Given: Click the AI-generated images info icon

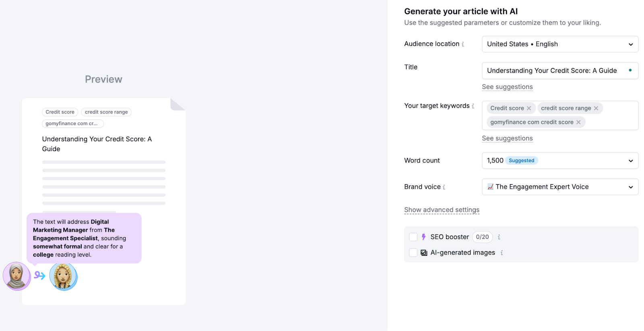Looking at the screenshot, I should click(x=502, y=253).
